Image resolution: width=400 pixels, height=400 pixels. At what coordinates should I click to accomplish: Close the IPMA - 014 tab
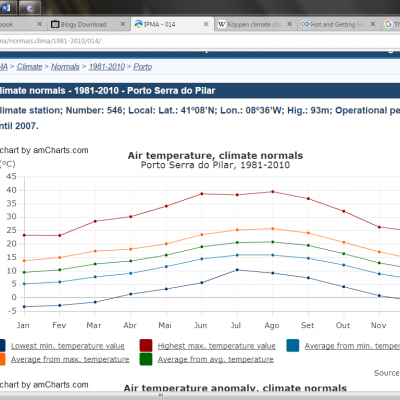pos(206,24)
